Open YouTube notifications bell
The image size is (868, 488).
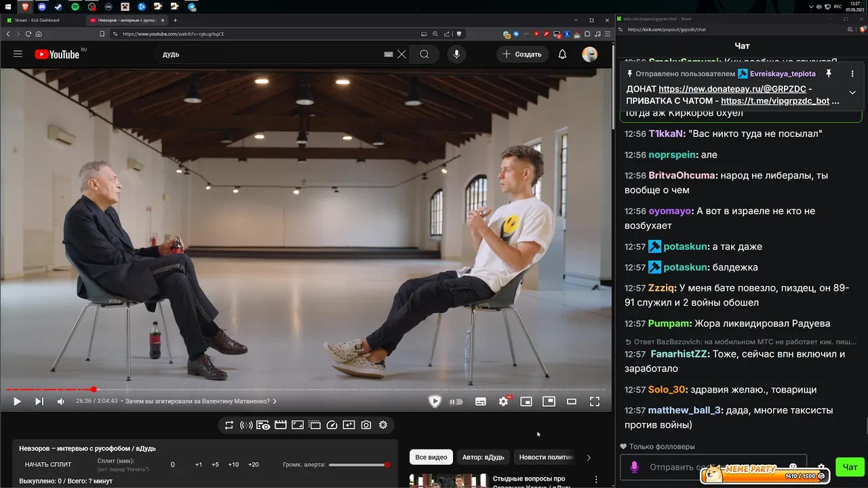562,54
